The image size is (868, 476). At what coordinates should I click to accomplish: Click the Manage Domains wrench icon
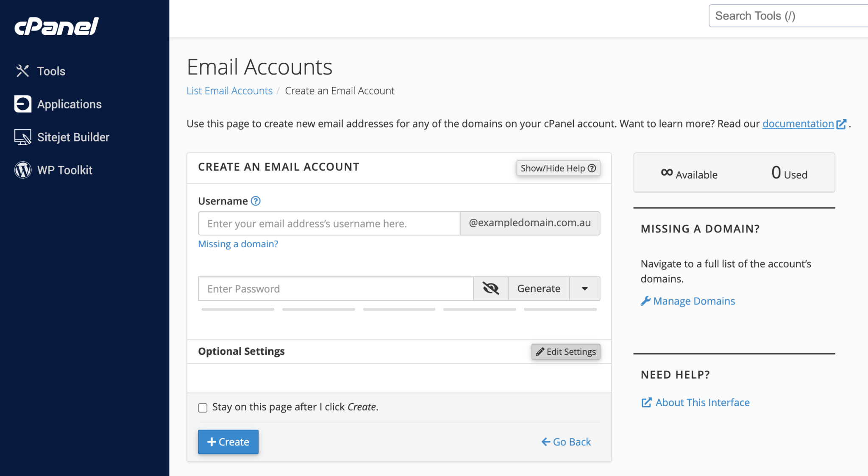pyautogui.click(x=645, y=301)
